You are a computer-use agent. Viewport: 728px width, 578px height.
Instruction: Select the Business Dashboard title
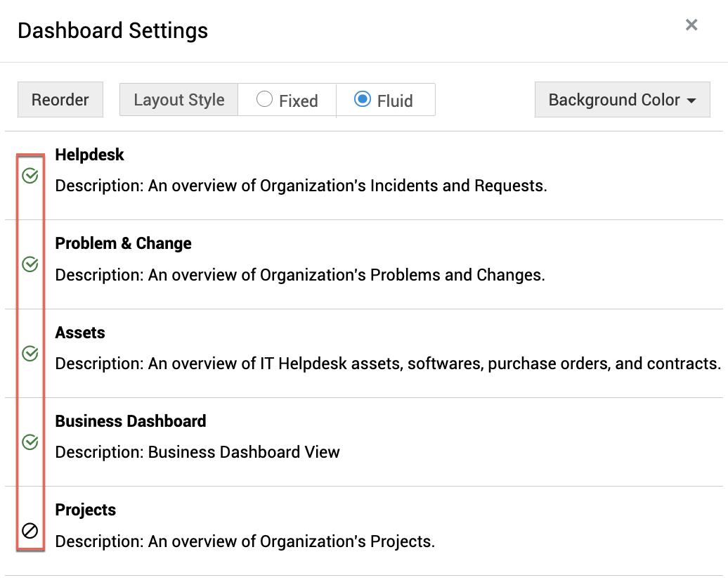131,421
